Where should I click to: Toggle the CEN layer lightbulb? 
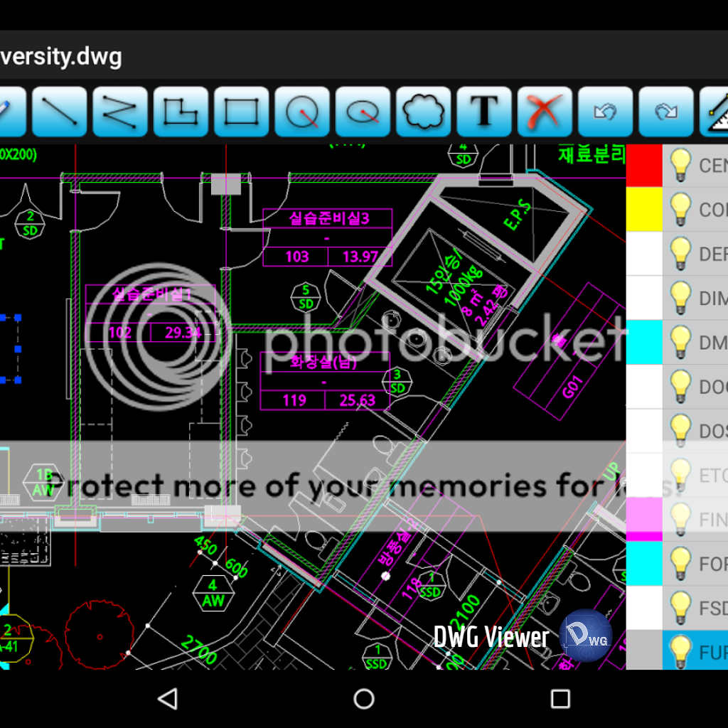click(680, 166)
